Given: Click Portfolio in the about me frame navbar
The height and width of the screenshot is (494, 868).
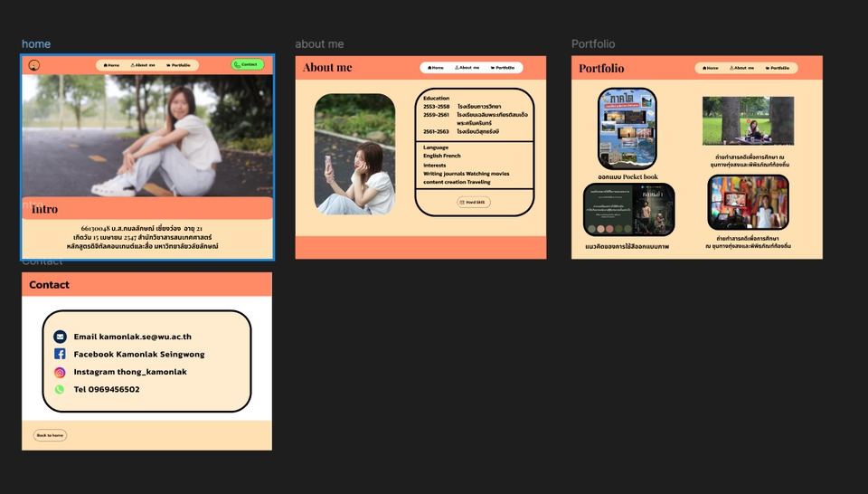Looking at the screenshot, I should coord(502,68).
